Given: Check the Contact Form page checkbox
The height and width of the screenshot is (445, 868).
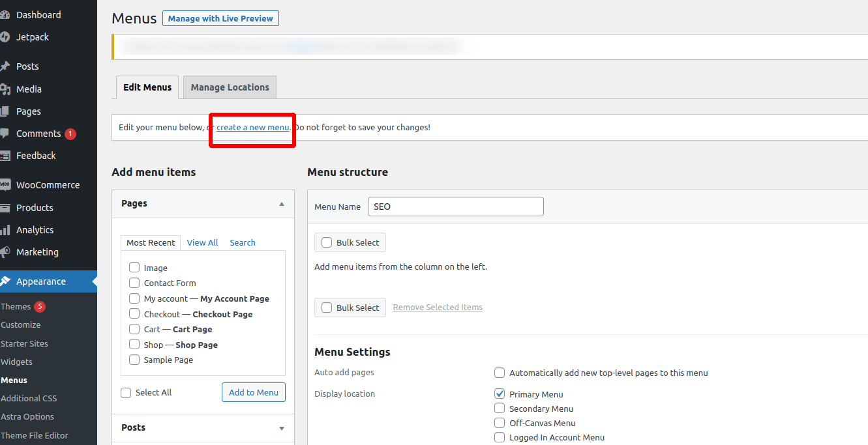Looking at the screenshot, I should pos(134,283).
